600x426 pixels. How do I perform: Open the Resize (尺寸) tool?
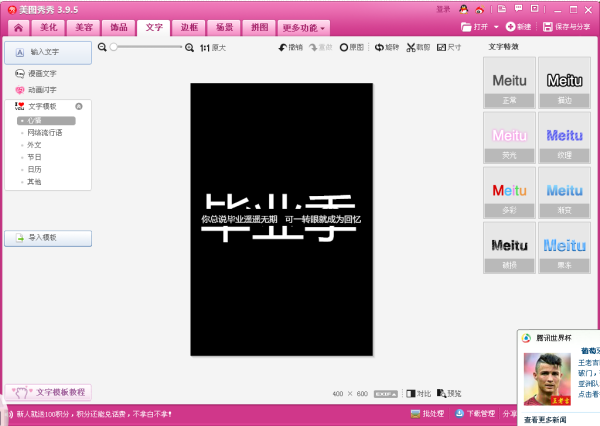(x=441, y=47)
